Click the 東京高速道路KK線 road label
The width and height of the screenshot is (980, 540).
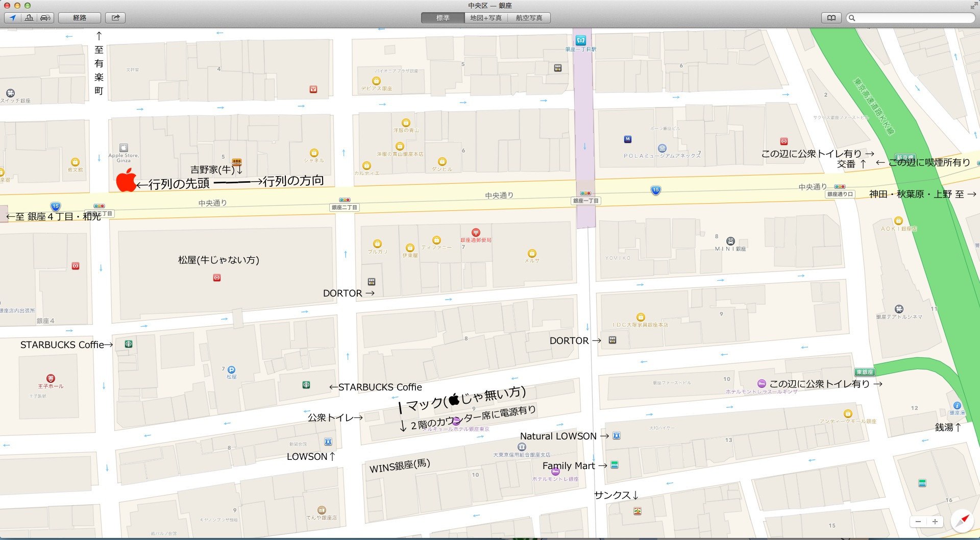(874, 106)
